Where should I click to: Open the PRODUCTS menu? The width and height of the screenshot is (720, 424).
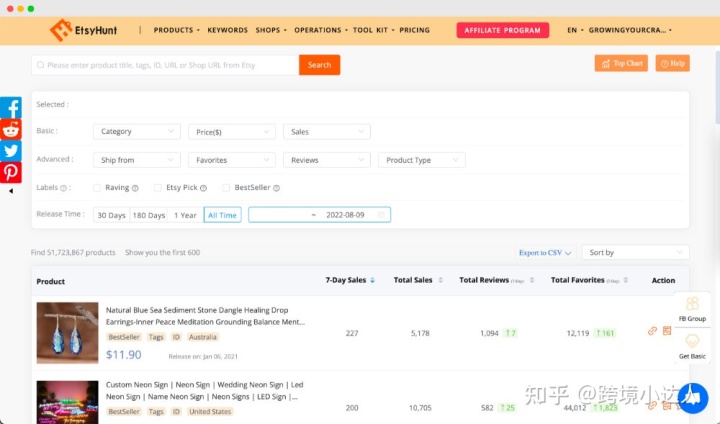point(176,30)
